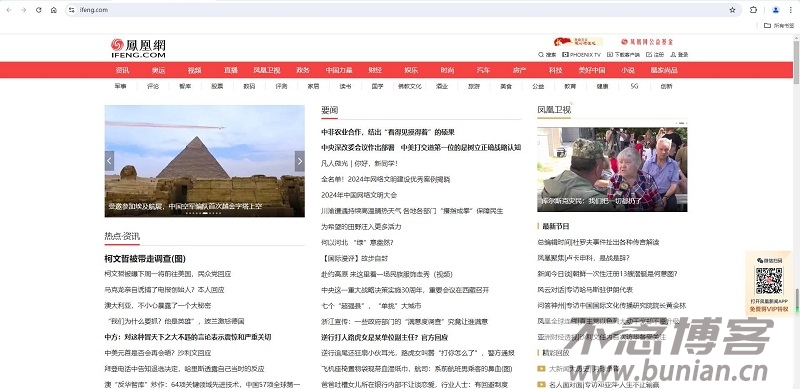Open the browser profile avatar
Screen dimensions: 800x389
[776, 10]
